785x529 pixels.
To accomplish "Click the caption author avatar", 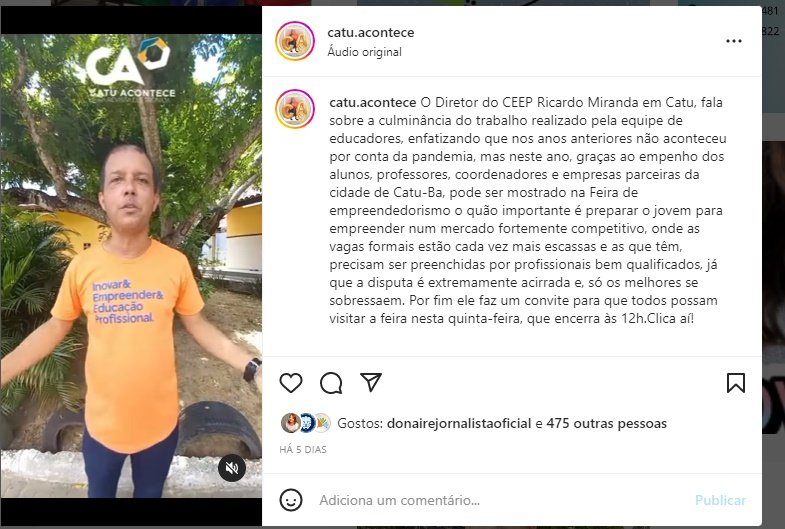I will pos(295,109).
